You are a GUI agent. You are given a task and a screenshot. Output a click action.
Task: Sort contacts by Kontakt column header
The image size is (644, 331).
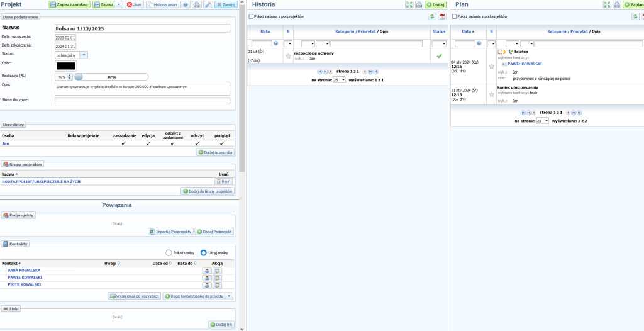11,263
